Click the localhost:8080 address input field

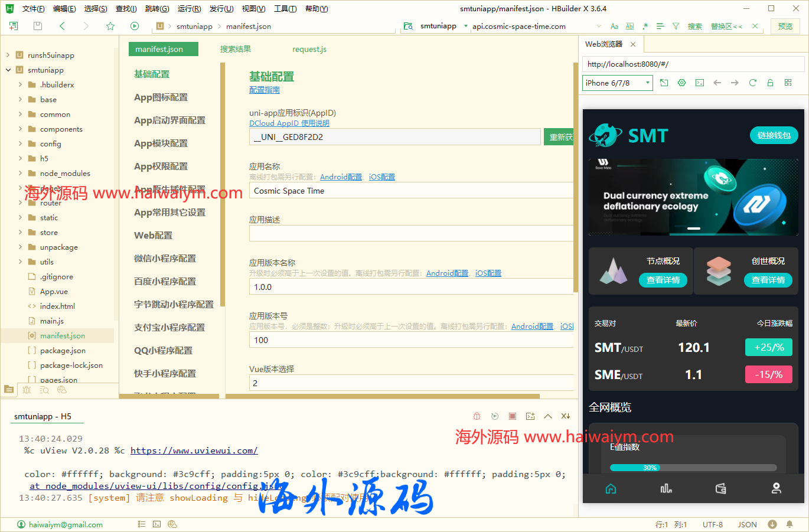(691, 63)
